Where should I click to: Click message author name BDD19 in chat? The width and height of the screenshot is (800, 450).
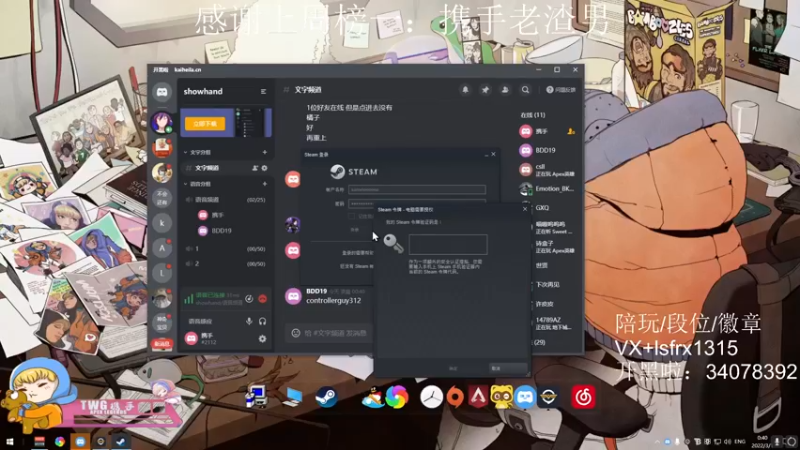click(x=316, y=291)
